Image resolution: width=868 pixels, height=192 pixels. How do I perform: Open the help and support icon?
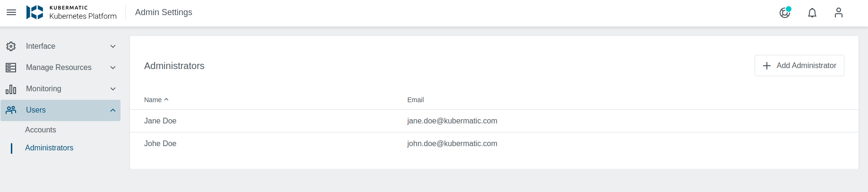pos(785,12)
